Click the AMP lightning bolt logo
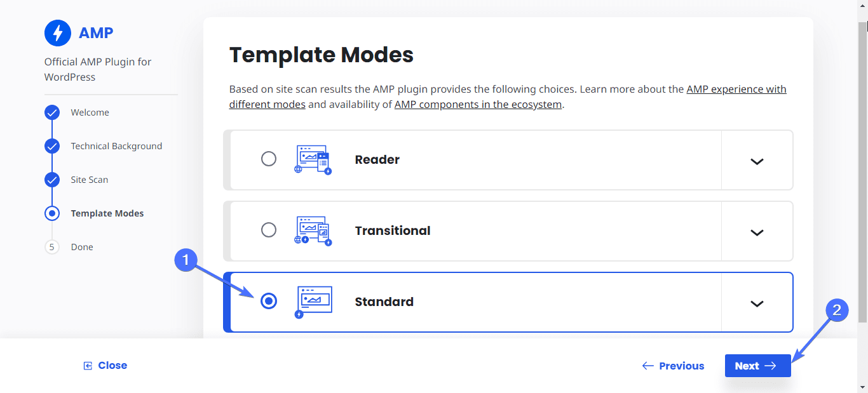Screen dimensions: 868x393 (x=58, y=33)
